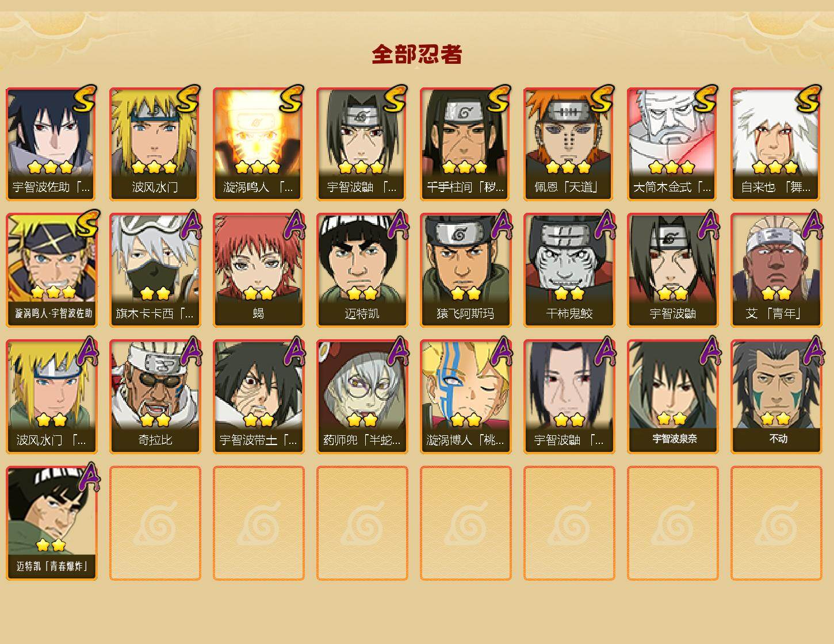The width and height of the screenshot is (834, 644).
Task: Select the 猿飞阿斯玛 ninja card
Action: point(466,270)
